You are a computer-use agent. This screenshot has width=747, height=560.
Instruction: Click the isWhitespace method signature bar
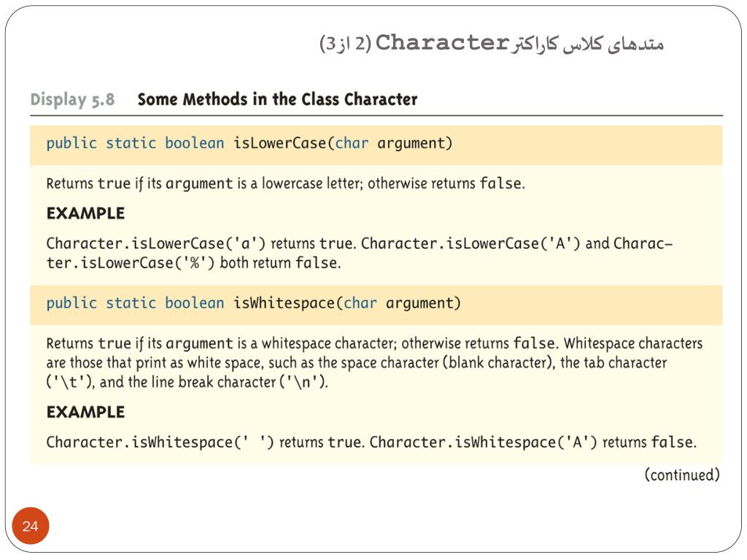tap(376, 306)
